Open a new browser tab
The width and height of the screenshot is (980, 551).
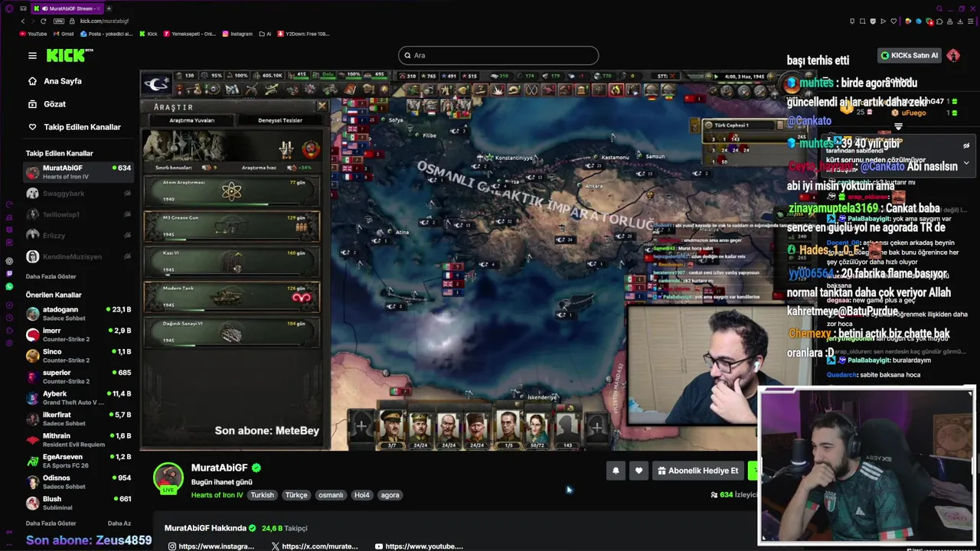click(109, 8)
